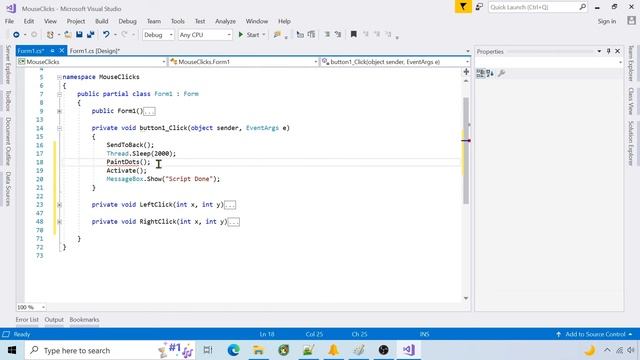Switch to the Form1.cs [Design] tab
The height and width of the screenshot is (360, 640).
pyautogui.click(x=95, y=51)
